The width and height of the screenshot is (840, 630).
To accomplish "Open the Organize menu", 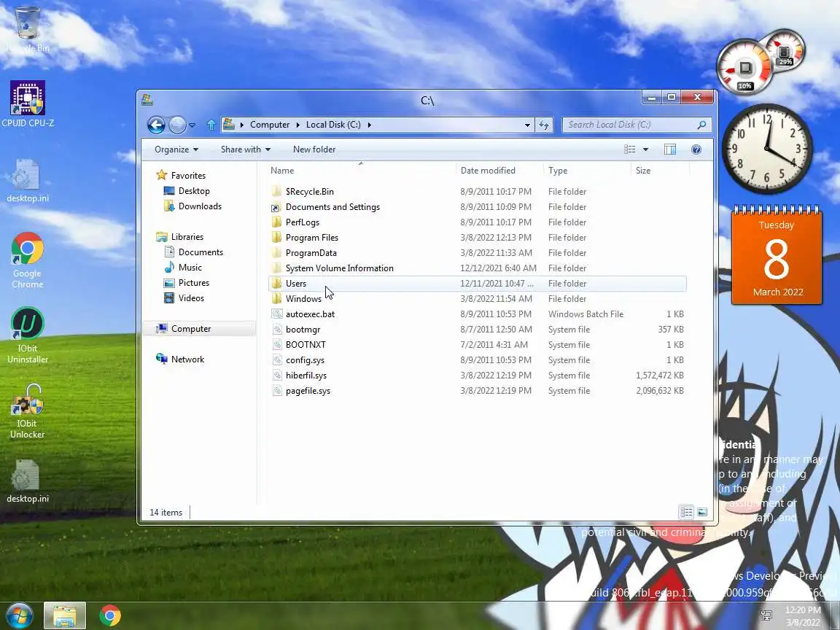I will pos(176,149).
